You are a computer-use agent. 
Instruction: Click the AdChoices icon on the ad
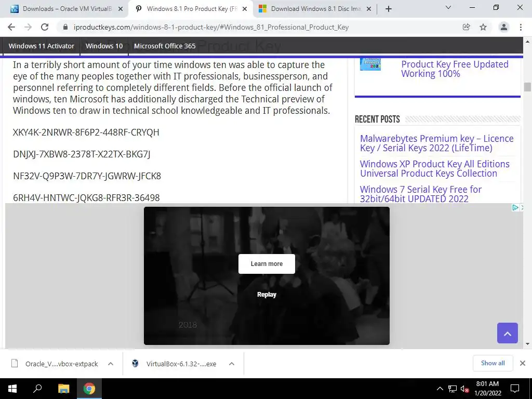[515, 207]
